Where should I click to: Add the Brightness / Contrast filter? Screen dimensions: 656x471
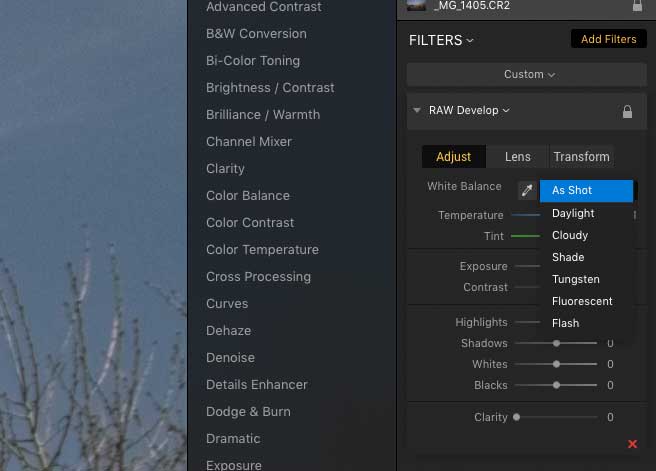click(270, 88)
